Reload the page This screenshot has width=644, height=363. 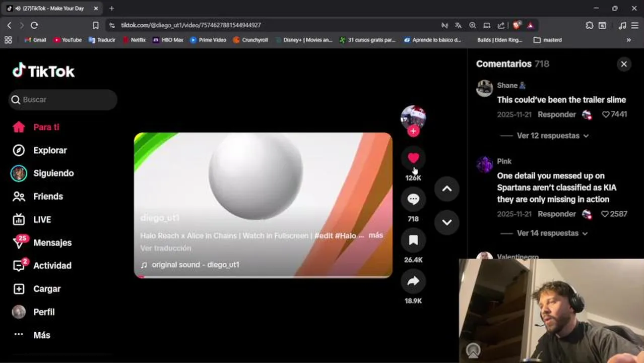pyautogui.click(x=34, y=25)
